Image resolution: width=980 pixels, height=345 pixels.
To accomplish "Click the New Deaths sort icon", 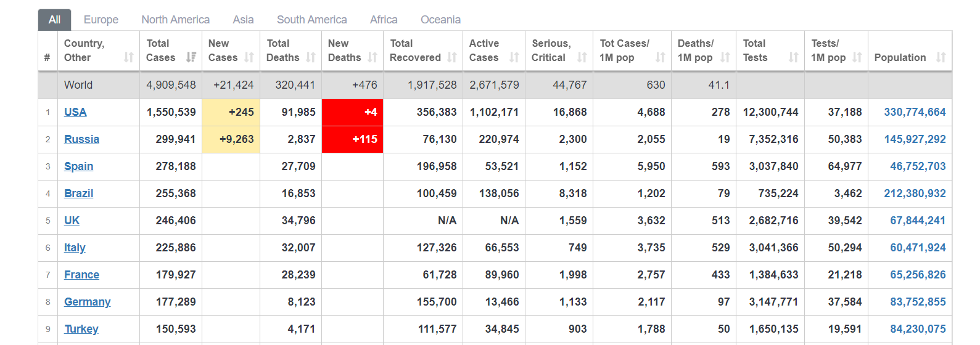I will (373, 57).
